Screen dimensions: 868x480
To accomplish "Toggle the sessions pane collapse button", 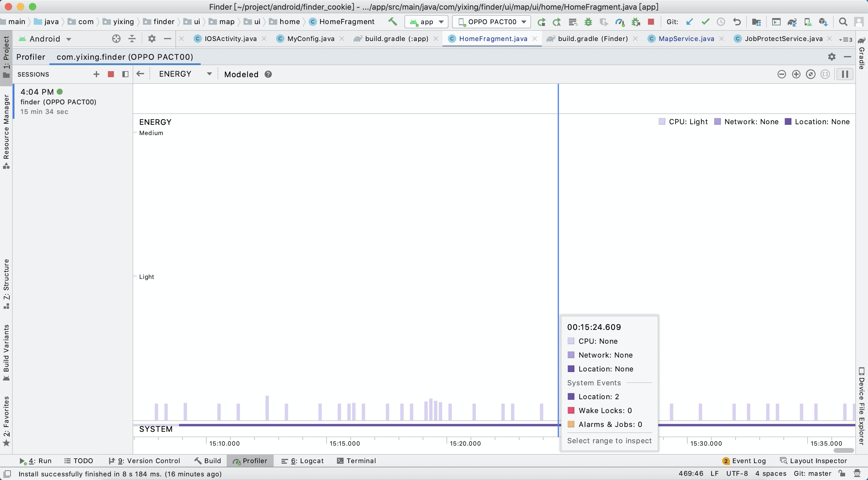I will click(125, 74).
